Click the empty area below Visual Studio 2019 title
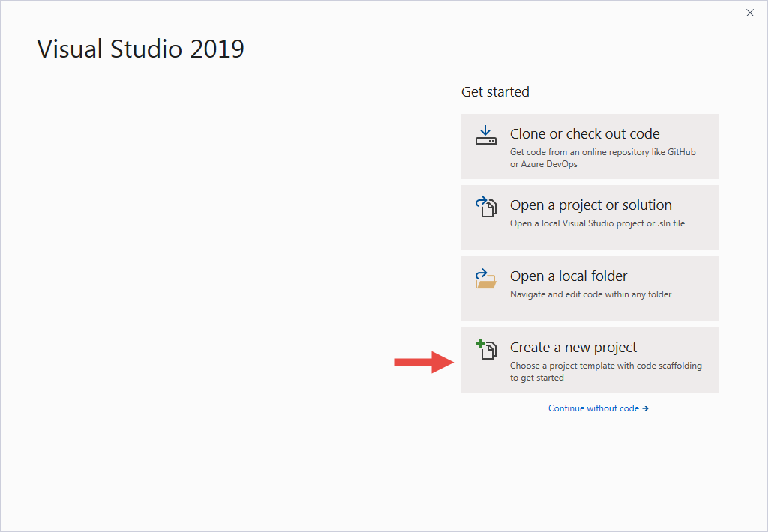 [x=225, y=262]
